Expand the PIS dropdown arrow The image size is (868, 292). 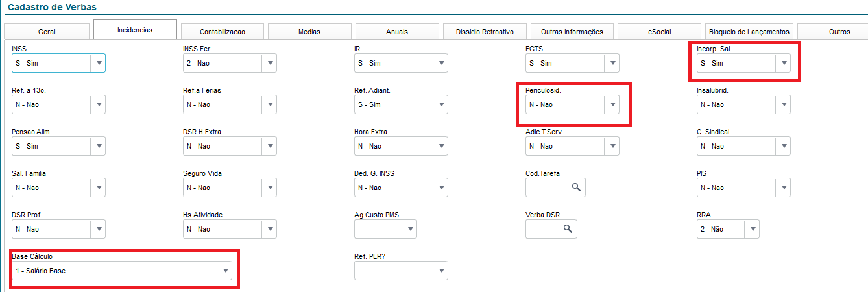(x=784, y=188)
